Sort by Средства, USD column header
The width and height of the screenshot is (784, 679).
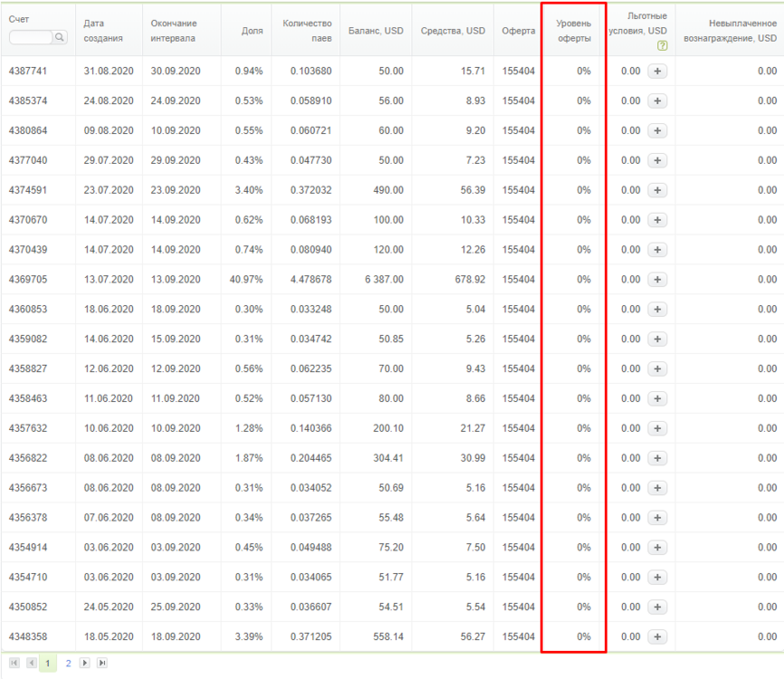[453, 31]
